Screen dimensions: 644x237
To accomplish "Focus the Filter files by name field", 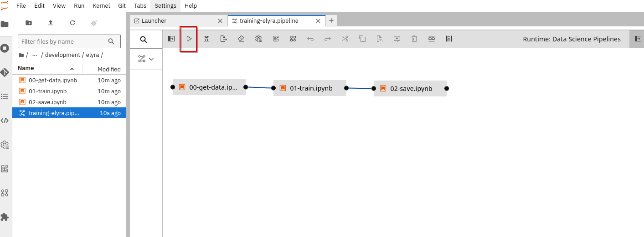I will coord(64,41).
